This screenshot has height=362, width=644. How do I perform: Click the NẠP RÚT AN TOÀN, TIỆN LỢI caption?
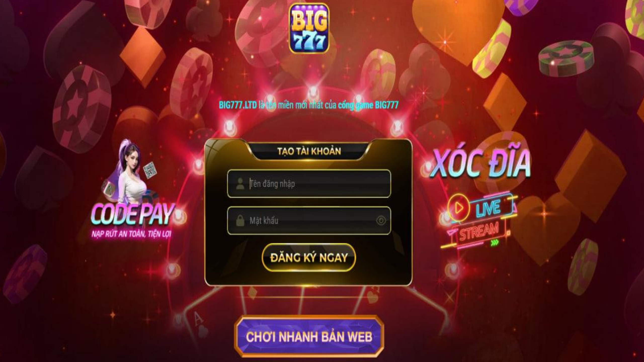(x=131, y=234)
